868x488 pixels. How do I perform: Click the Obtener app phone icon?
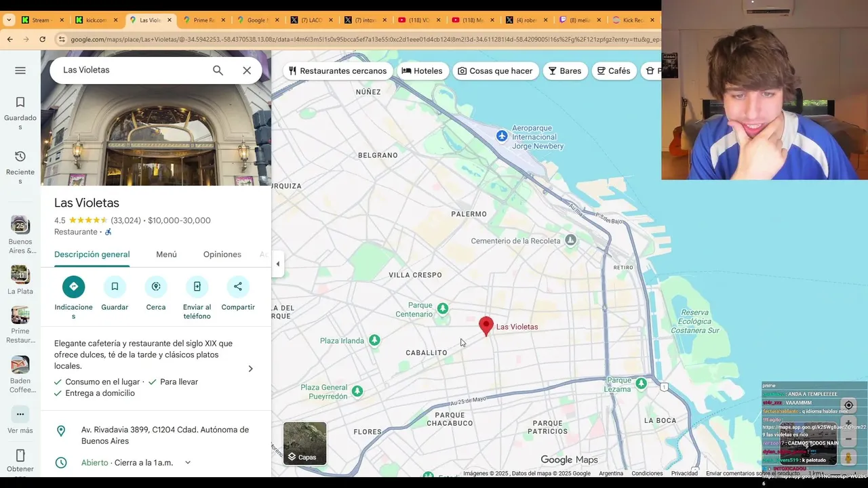[x=20, y=455]
